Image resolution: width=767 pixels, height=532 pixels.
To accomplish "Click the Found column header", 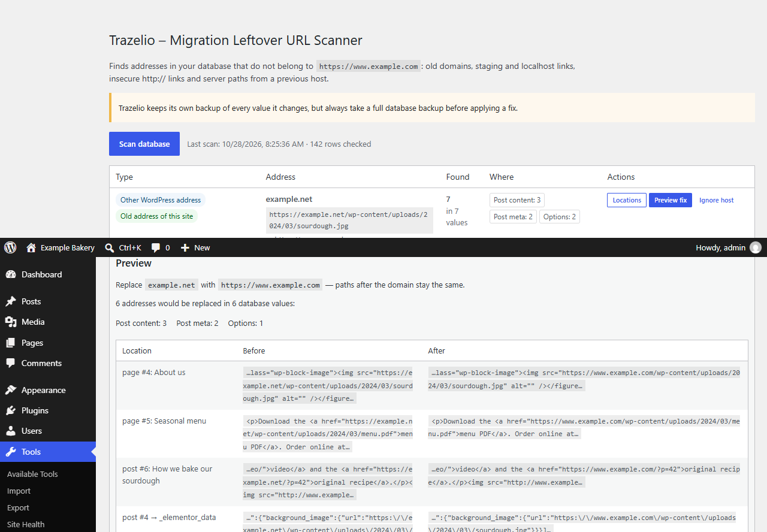I will point(458,177).
